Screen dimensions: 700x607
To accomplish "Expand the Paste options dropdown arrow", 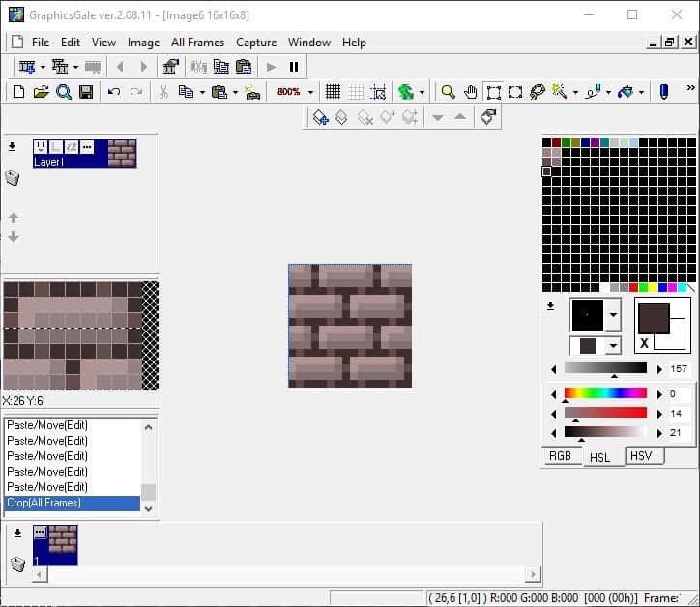I will (235, 92).
